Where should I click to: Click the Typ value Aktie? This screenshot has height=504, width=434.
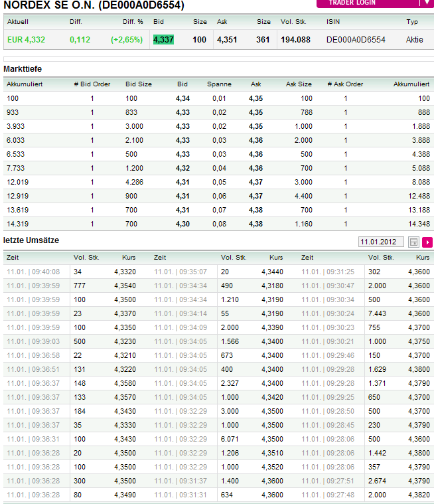pos(414,40)
